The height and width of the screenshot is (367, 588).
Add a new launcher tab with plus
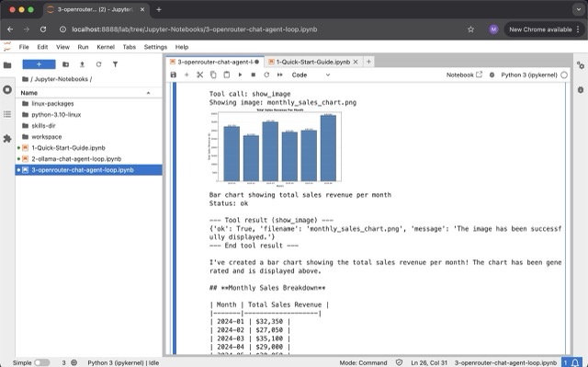pos(368,62)
